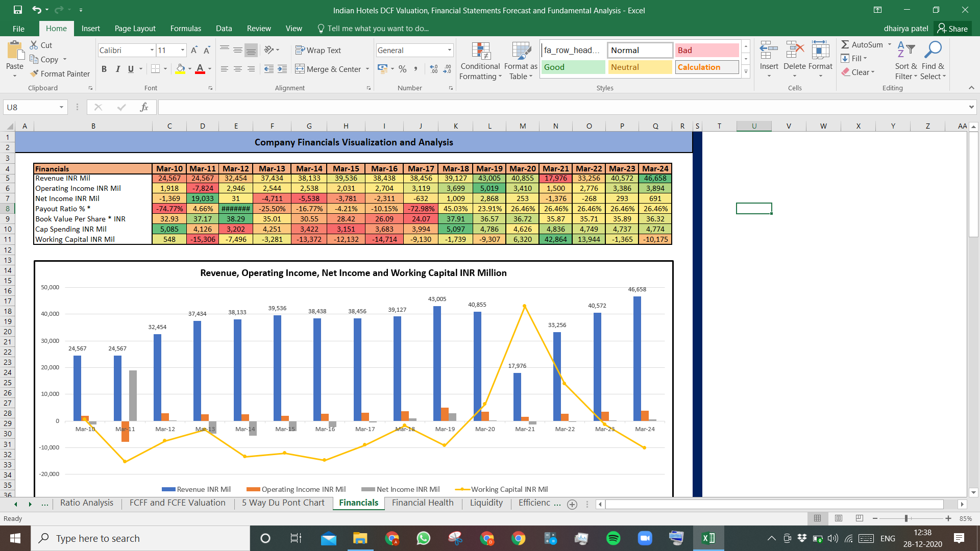Image resolution: width=980 pixels, height=551 pixels.
Task: Click the zoom slider handle
Action: 906,518
